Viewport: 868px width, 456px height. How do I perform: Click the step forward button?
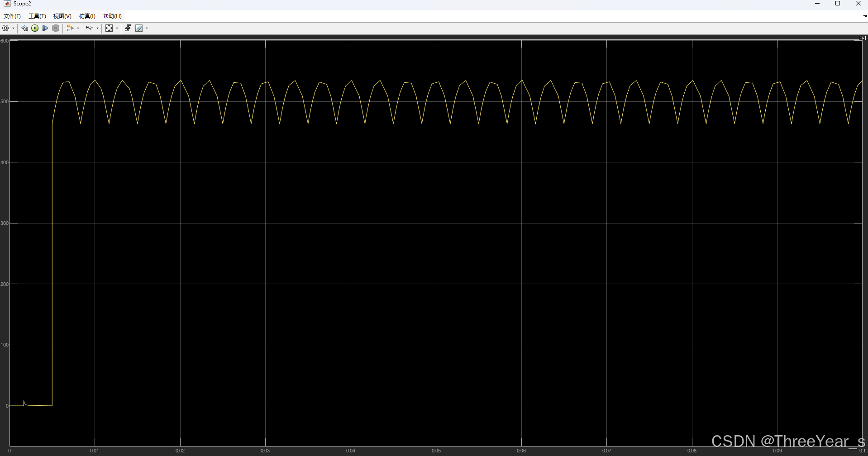tap(45, 28)
